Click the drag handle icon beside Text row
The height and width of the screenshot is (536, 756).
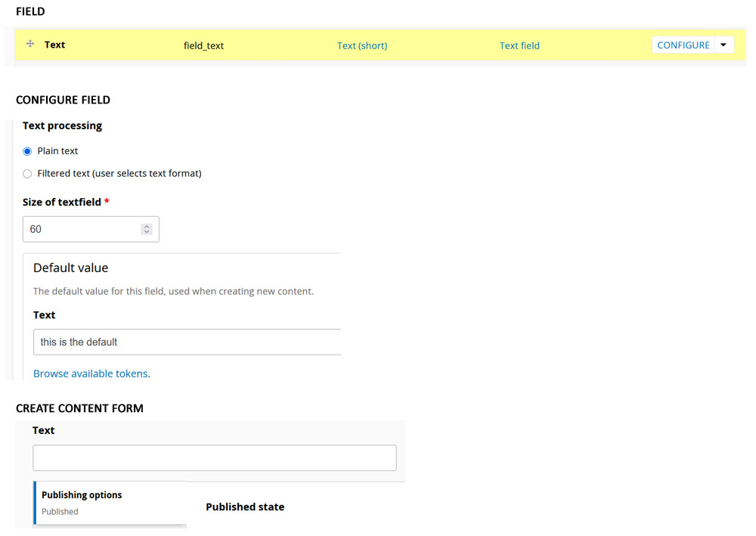[30, 44]
